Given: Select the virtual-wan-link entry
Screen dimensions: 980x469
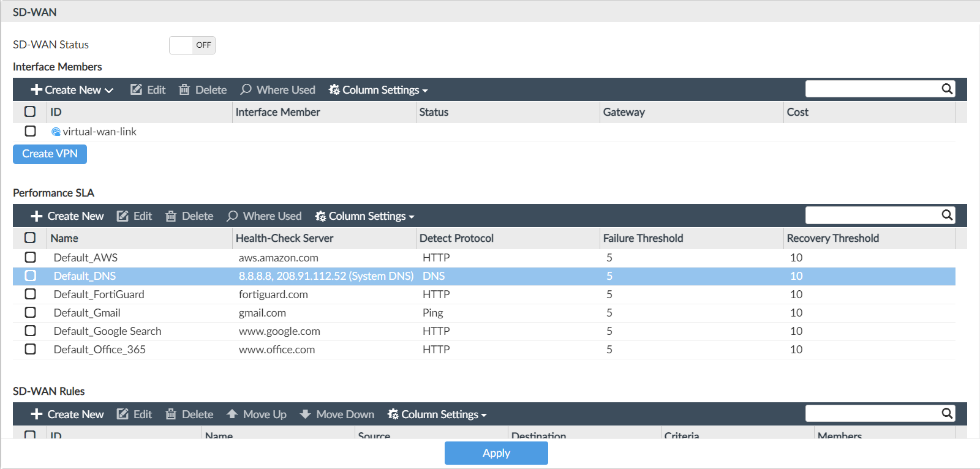Looking at the screenshot, I should point(99,132).
